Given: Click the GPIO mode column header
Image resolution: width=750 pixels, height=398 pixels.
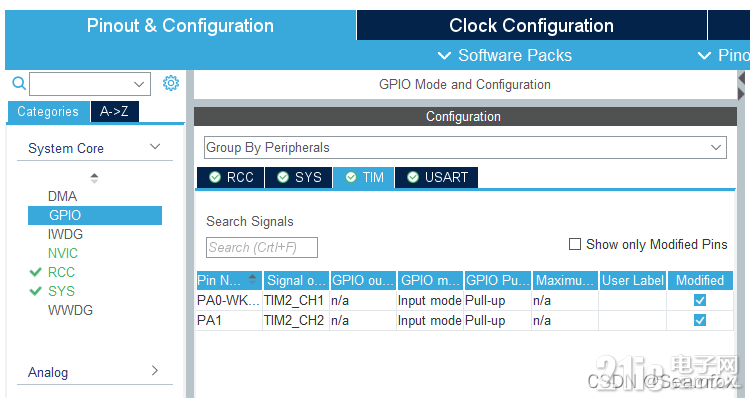Looking at the screenshot, I should (430, 280).
